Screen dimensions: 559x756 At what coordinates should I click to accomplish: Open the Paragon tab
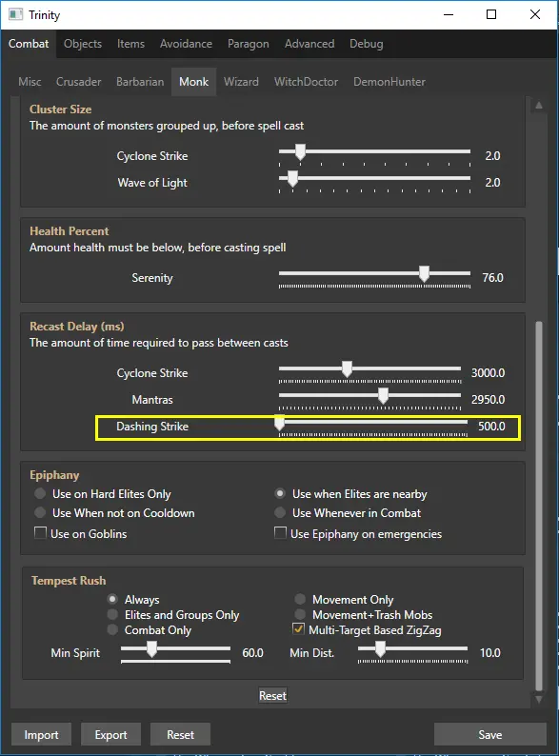[x=248, y=44]
